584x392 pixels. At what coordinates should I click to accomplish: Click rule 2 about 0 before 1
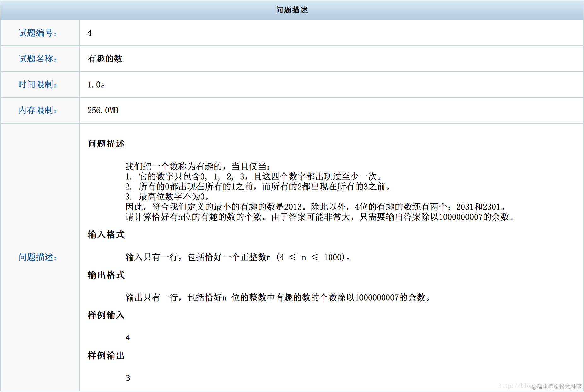(258, 187)
